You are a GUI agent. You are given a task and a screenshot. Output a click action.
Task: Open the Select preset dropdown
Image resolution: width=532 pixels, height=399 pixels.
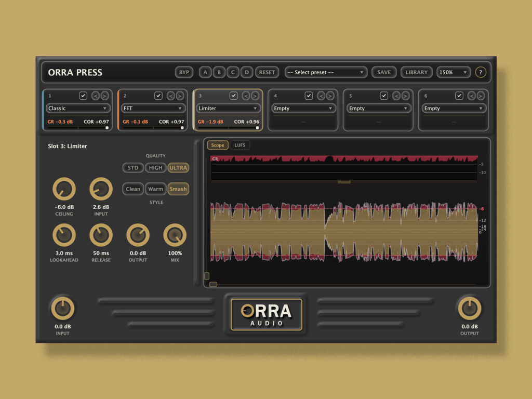[326, 72]
